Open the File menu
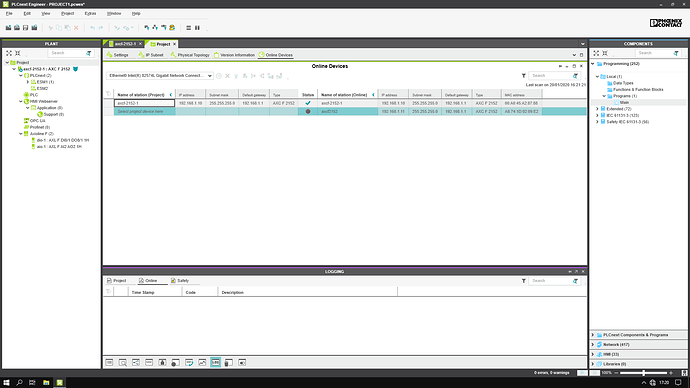This screenshot has height=388, width=690. click(x=9, y=14)
